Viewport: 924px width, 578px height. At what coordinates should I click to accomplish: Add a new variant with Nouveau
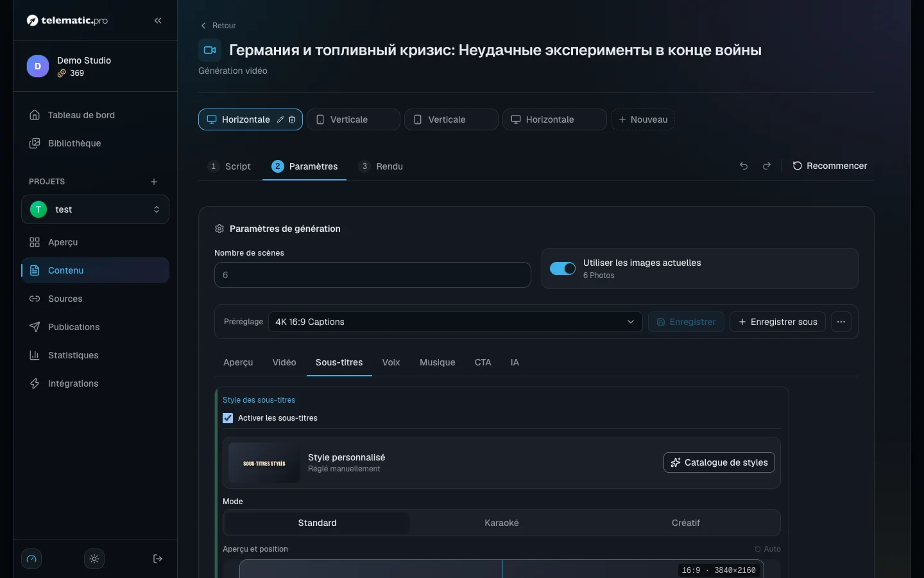click(x=643, y=119)
